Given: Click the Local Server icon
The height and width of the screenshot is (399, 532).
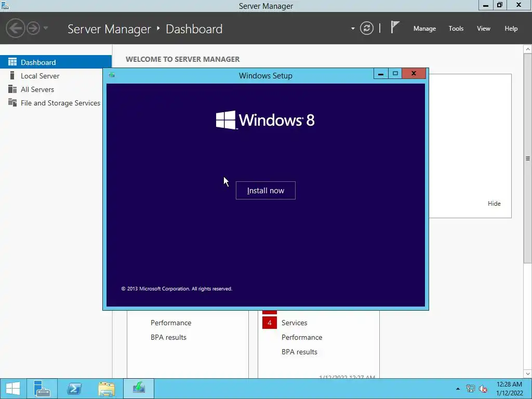Looking at the screenshot, I should 12,75.
